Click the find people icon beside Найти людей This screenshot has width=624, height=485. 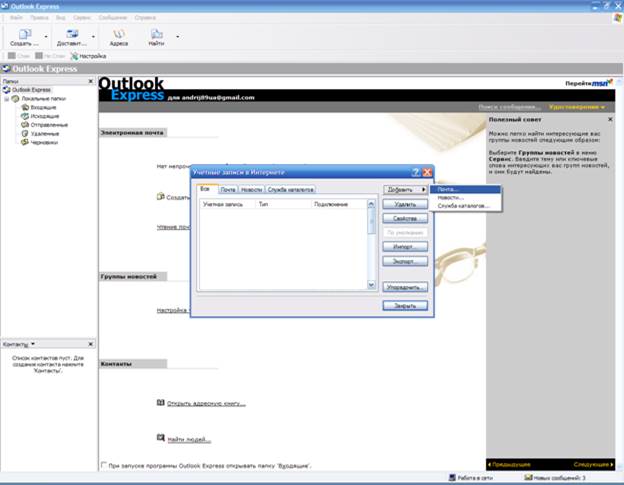pyautogui.click(x=160, y=438)
